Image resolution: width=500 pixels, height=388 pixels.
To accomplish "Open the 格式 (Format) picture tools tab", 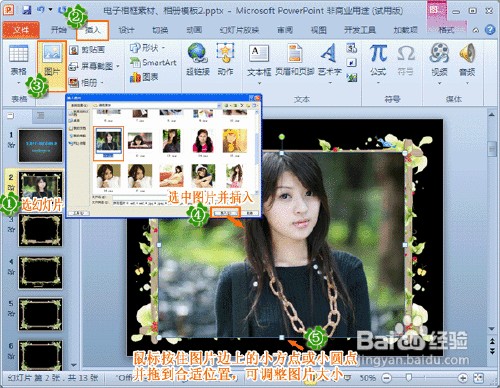I will point(446,30).
